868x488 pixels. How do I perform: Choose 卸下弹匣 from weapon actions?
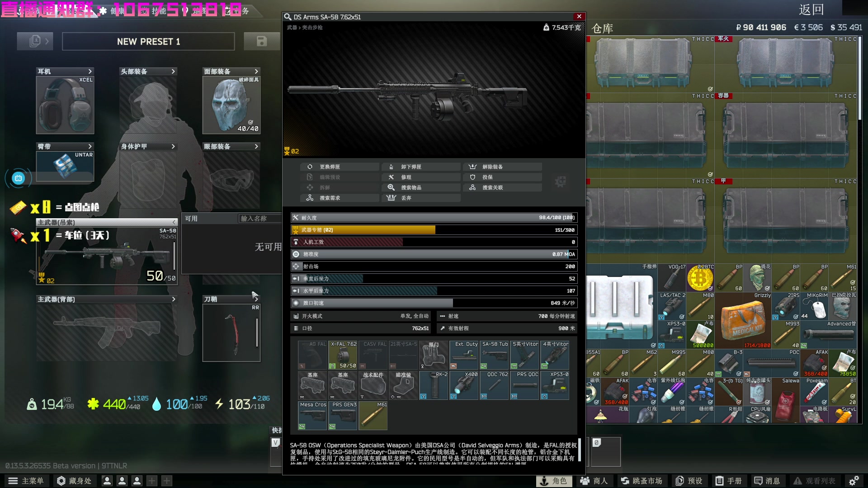[x=421, y=167]
